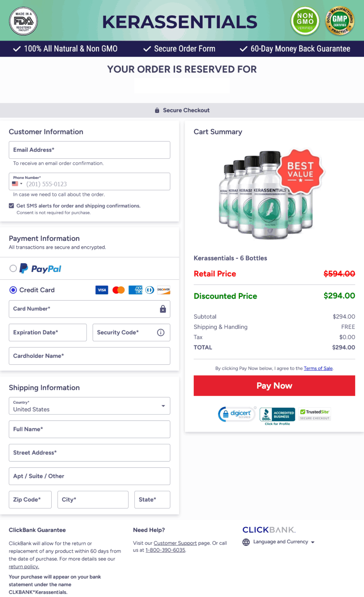The image size is (364, 597).
Task: Select the PayPal payment option
Action: tap(13, 268)
